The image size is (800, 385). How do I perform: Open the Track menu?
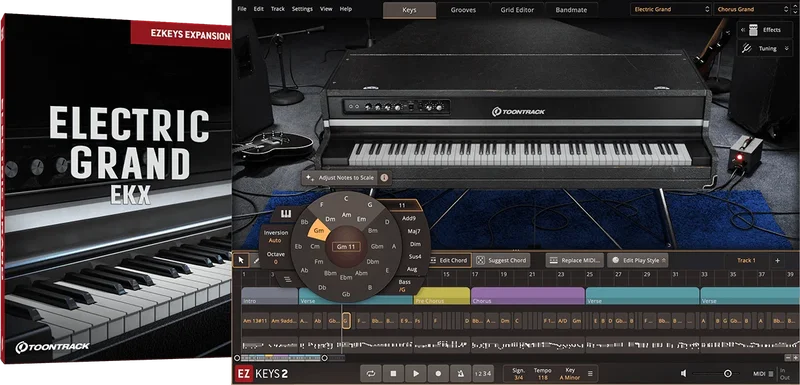(278, 9)
